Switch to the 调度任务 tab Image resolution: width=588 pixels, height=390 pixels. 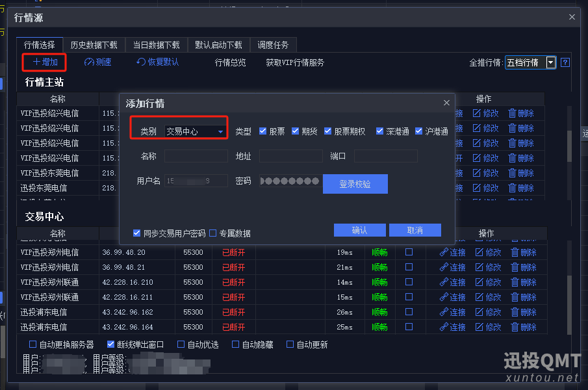pyautogui.click(x=274, y=44)
